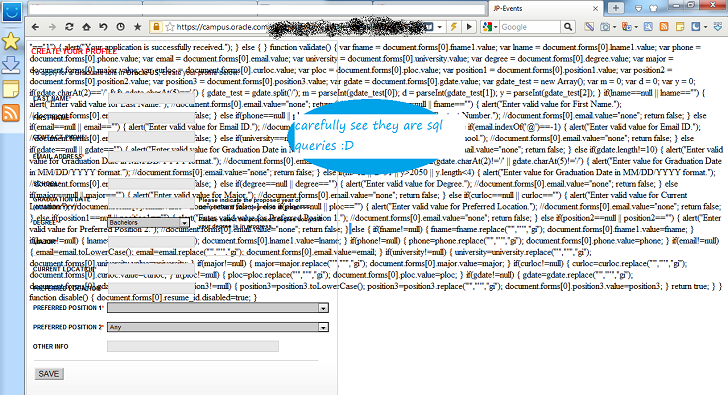This screenshot has height=395, width=728.
Task: Switch to the JP-Events tab
Action: [546, 8]
